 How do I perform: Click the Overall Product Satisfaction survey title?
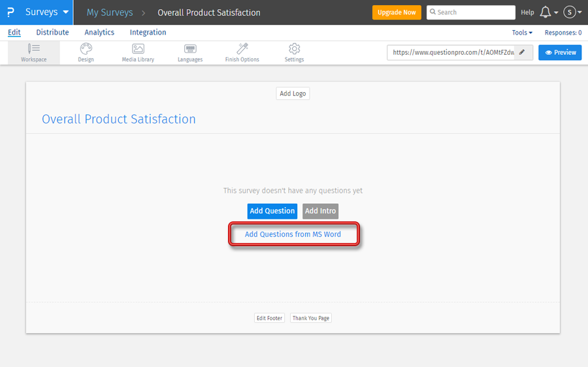pos(118,120)
